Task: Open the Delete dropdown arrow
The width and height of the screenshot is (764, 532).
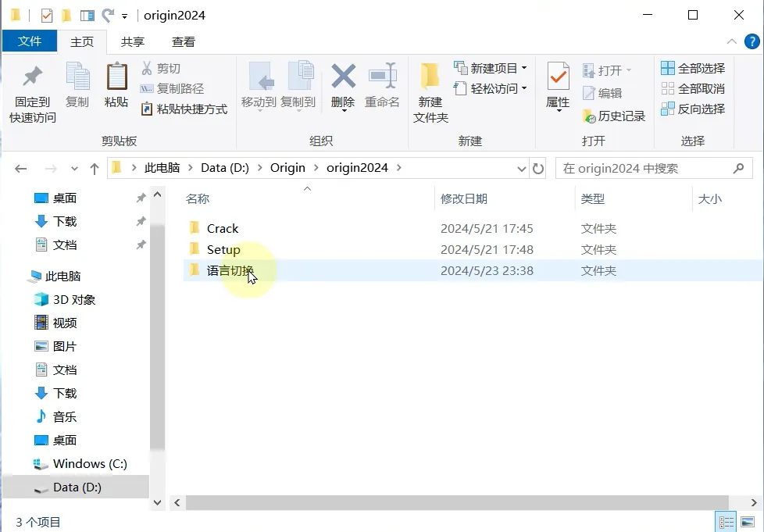Action: pos(344,111)
